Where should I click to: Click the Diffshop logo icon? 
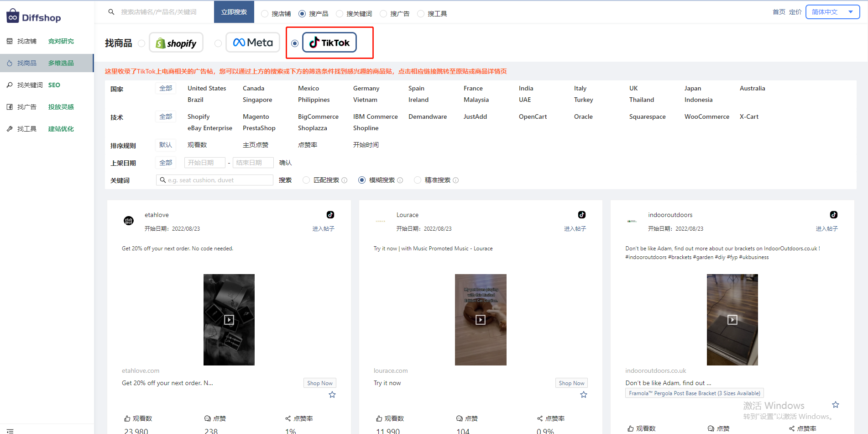pyautogui.click(x=13, y=16)
